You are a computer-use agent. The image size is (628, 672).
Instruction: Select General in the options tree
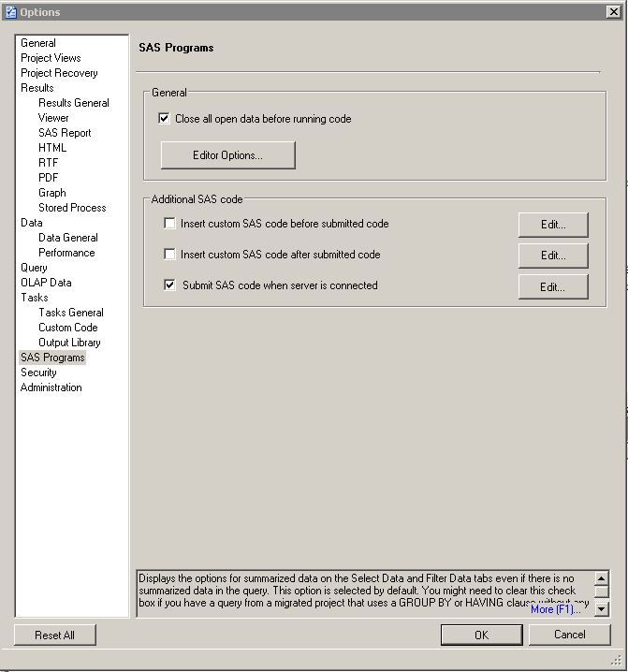(x=38, y=43)
